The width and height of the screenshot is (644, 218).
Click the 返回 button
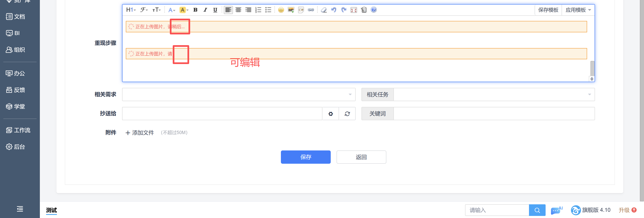(x=361, y=157)
